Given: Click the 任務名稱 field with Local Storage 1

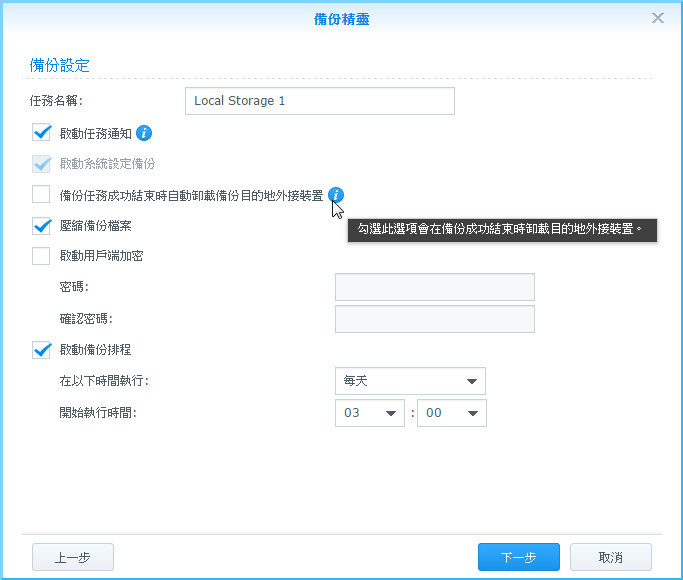Looking at the screenshot, I should [x=320, y=101].
